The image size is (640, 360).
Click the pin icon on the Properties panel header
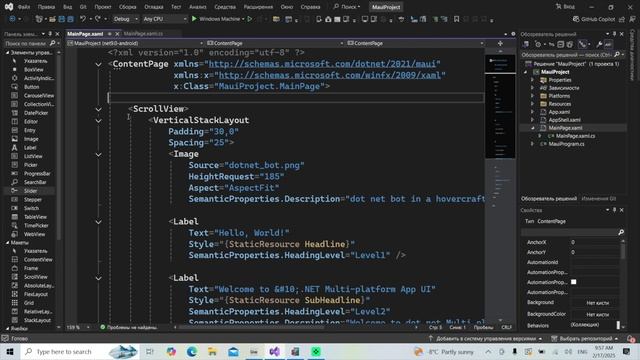click(x=614, y=210)
